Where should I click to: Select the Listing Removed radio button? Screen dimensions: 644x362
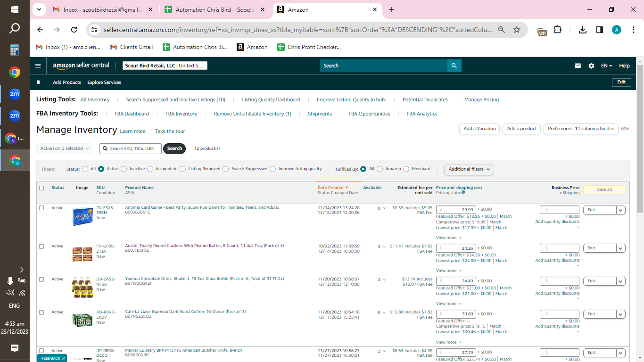182,169
